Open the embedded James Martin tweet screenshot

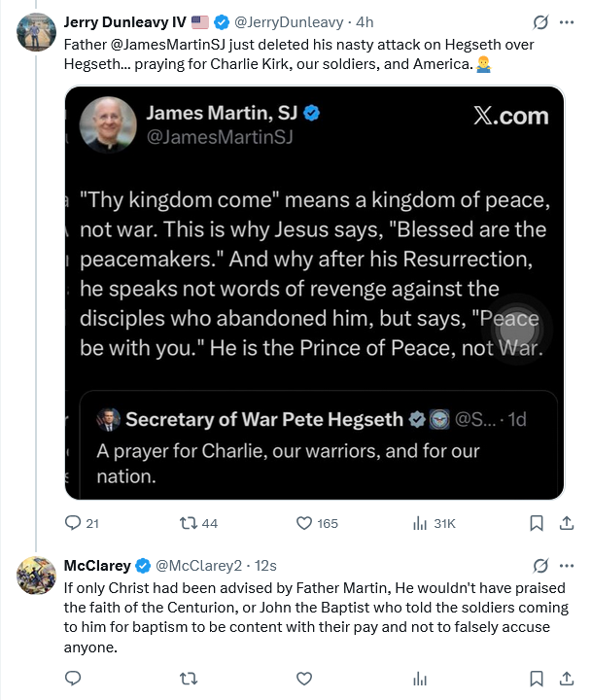coord(314,293)
